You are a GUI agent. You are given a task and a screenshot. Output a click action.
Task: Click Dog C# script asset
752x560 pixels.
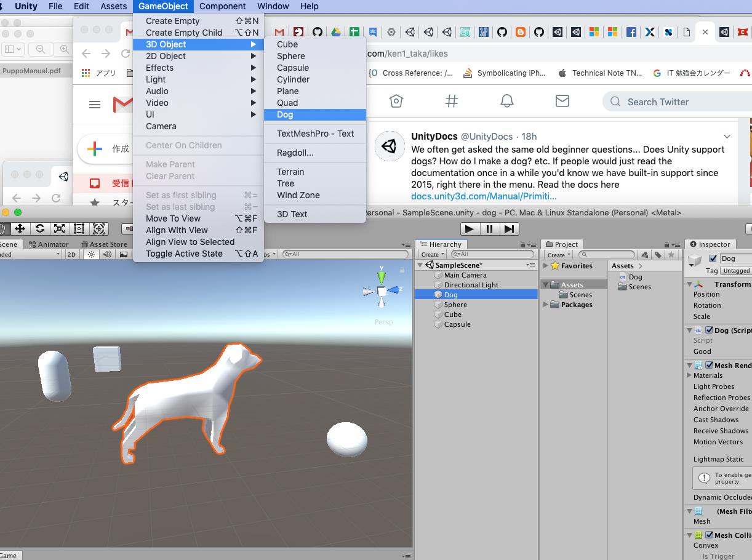coord(630,277)
